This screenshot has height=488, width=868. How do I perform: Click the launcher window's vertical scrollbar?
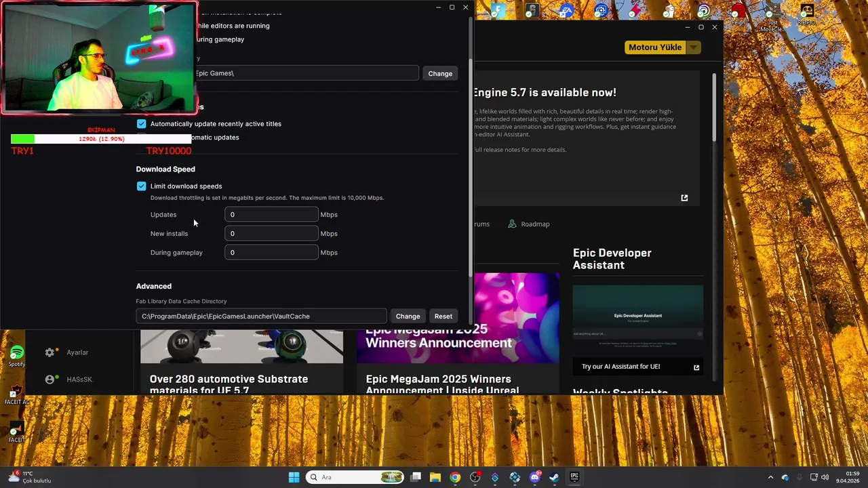click(x=714, y=108)
